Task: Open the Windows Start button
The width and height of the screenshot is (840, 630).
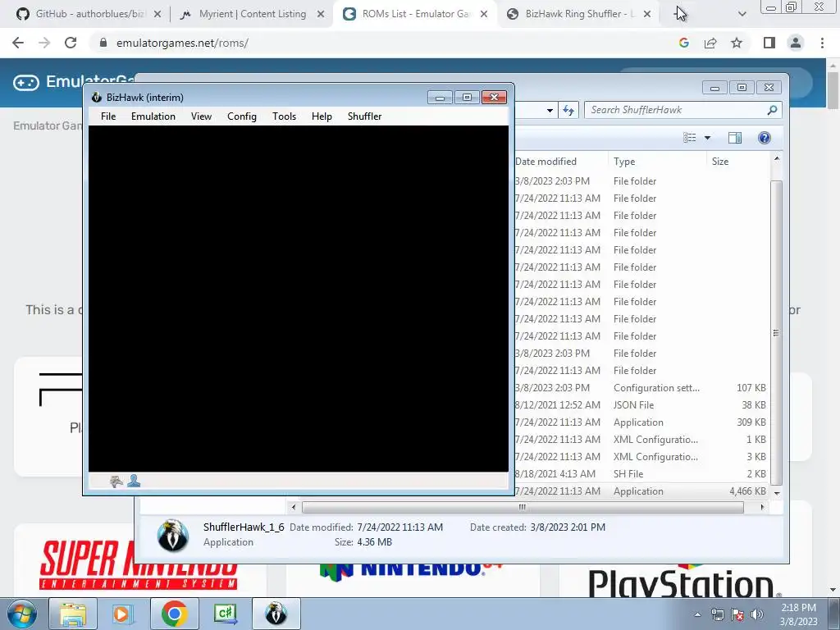Action: pyautogui.click(x=22, y=614)
